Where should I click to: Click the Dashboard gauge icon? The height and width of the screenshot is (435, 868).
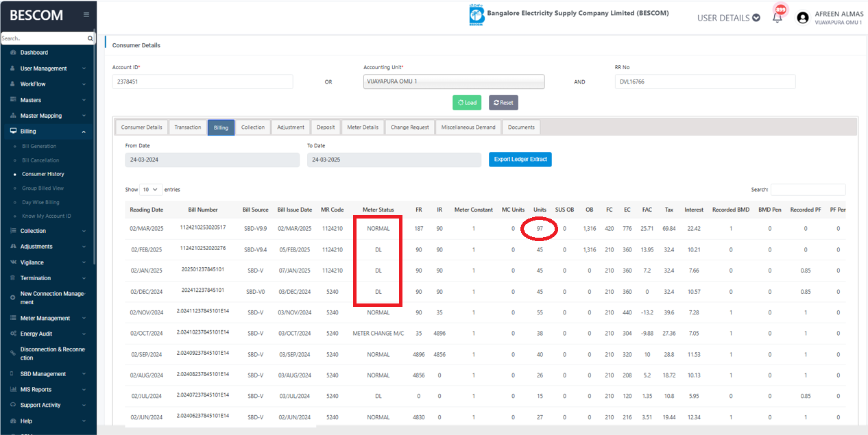pos(14,53)
